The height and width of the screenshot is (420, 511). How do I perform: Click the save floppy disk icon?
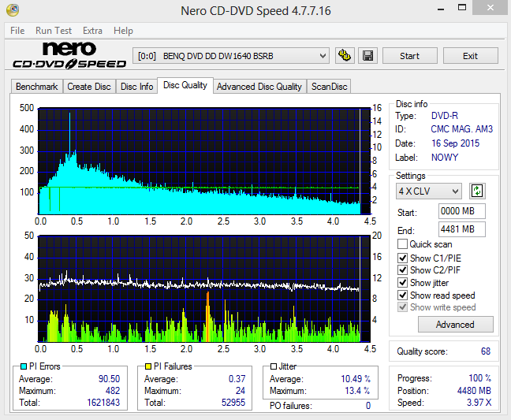point(368,56)
